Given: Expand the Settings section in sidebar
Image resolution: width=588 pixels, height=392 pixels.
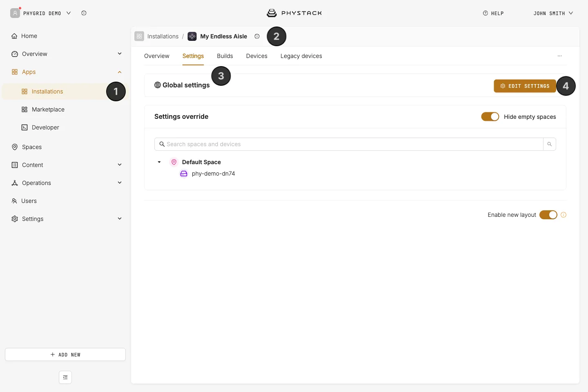Looking at the screenshot, I should click(x=120, y=219).
